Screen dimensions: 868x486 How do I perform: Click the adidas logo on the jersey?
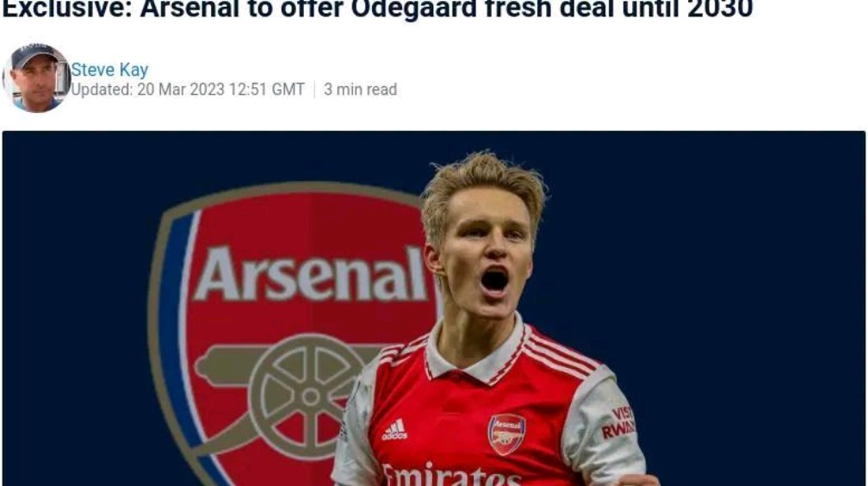[394, 429]
